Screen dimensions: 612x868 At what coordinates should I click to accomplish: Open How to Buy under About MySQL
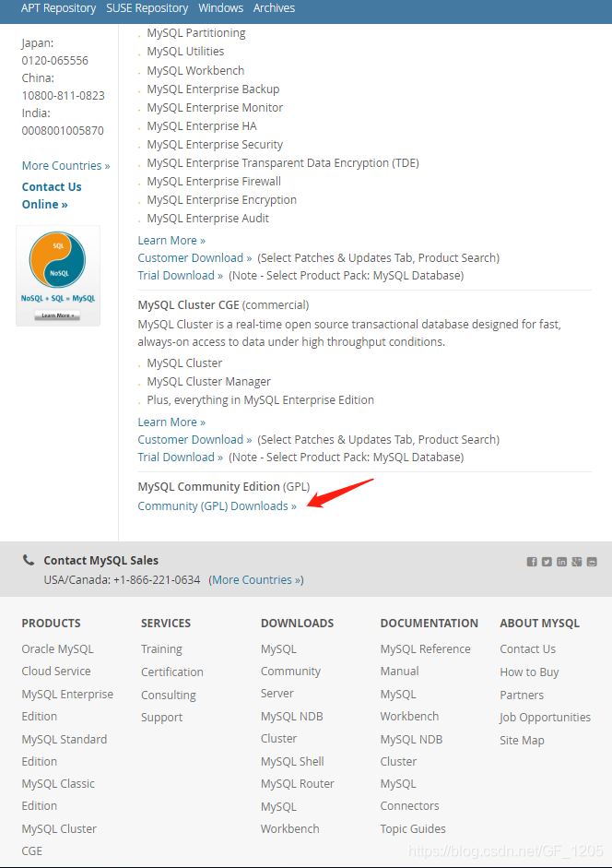(530, 672)
